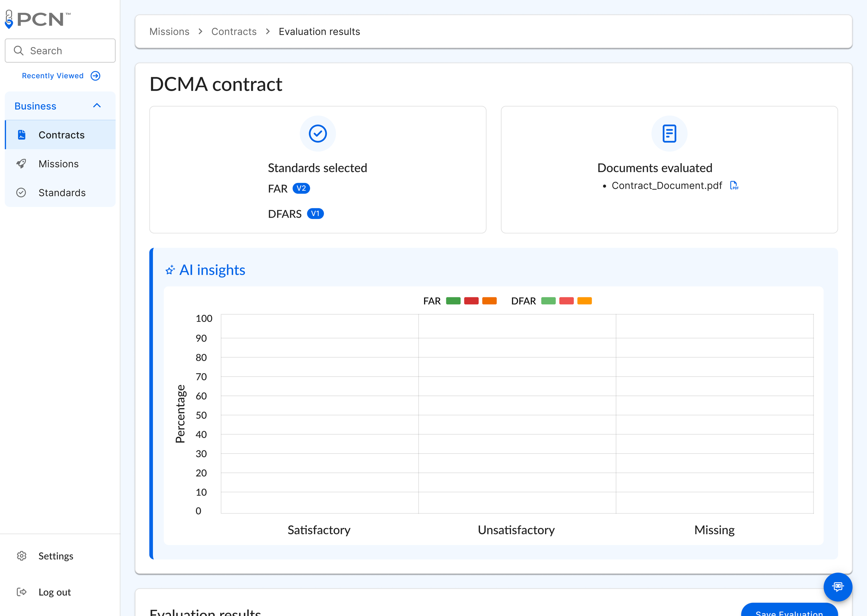Click the Log out icon
The height and width of the screenshot is (616, 867).
point(22,592)
